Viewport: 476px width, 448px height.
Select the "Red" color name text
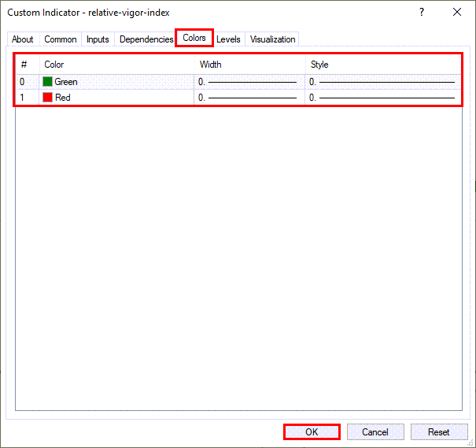(x=62, y=98)
